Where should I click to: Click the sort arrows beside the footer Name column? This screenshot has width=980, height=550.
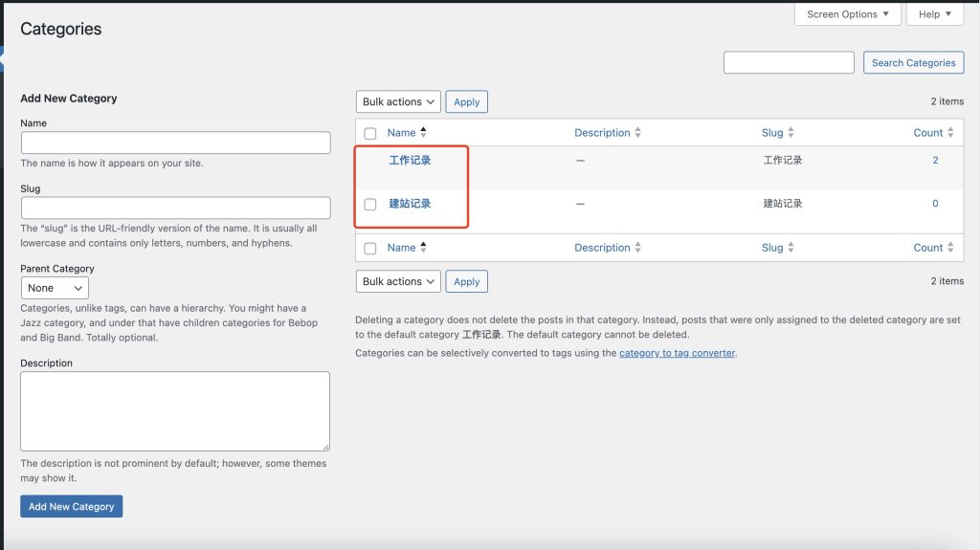point(423,248)
